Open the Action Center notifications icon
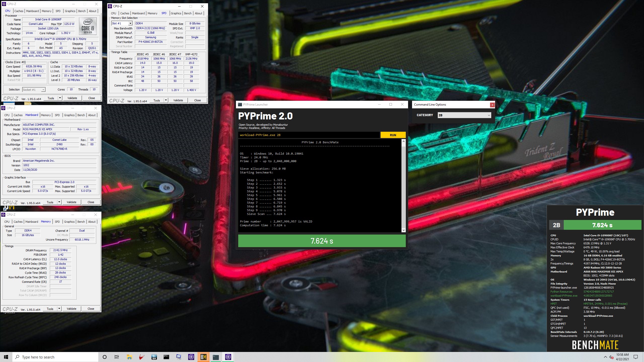The height and width of the screenshot is (362, 644). (x=636, y=357)
